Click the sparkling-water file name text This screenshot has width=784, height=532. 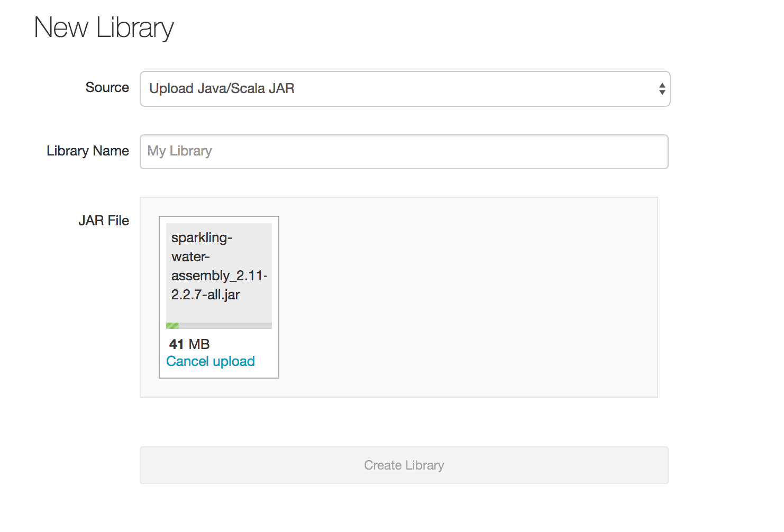coord(219,266)
